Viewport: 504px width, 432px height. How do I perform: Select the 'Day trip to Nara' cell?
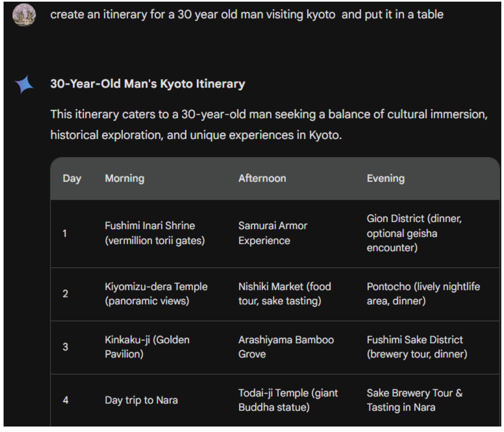[141, 400]
